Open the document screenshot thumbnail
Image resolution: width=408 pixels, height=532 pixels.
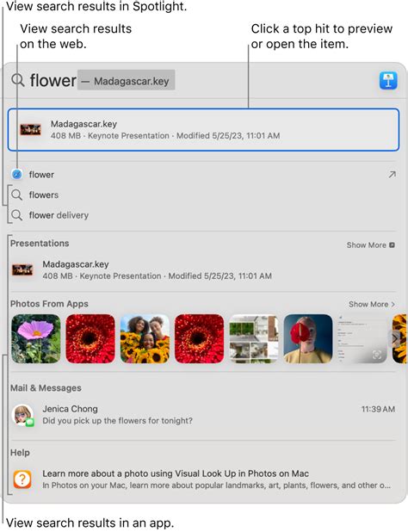(362, 338)
